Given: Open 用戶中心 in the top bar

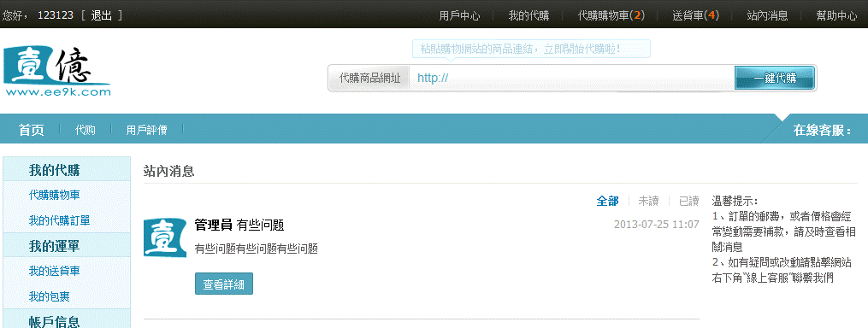Looking at the screenshot, I should point(459,15).
